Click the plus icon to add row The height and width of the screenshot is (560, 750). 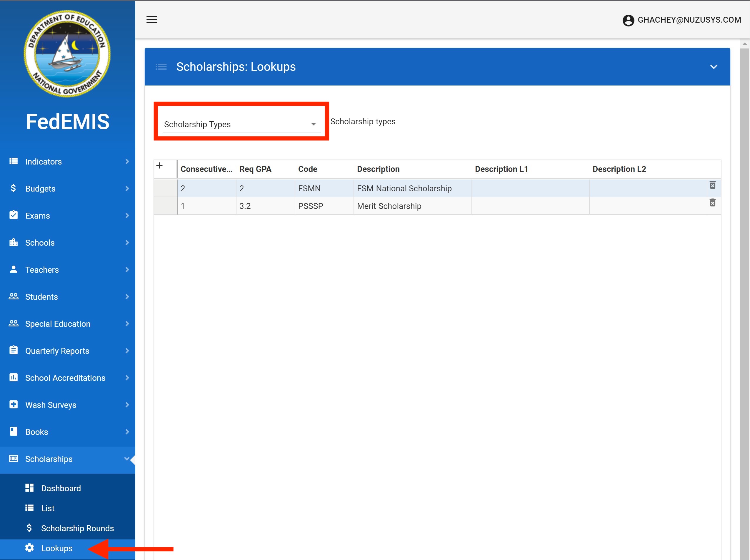tap(159, 166)
